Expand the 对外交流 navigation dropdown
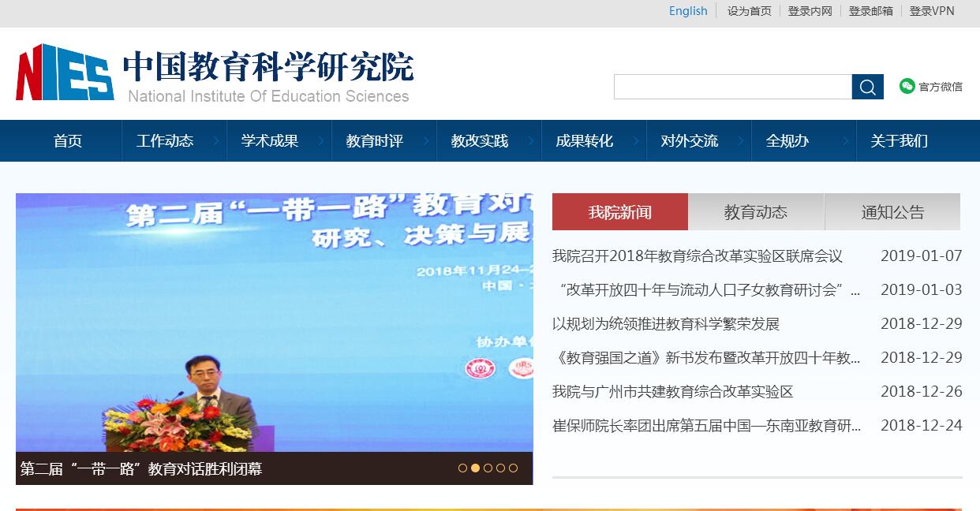 coord(740,141)
